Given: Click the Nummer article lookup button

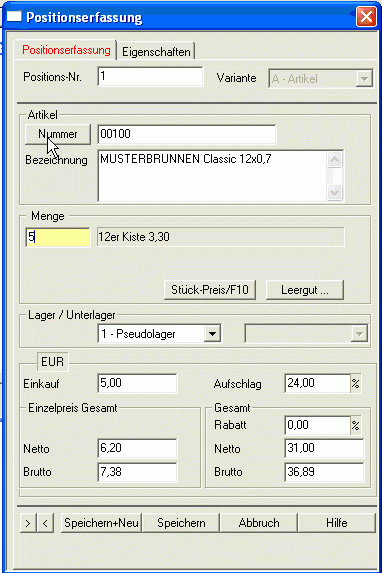Looking at the screenshot, I should tap(58, 134).
